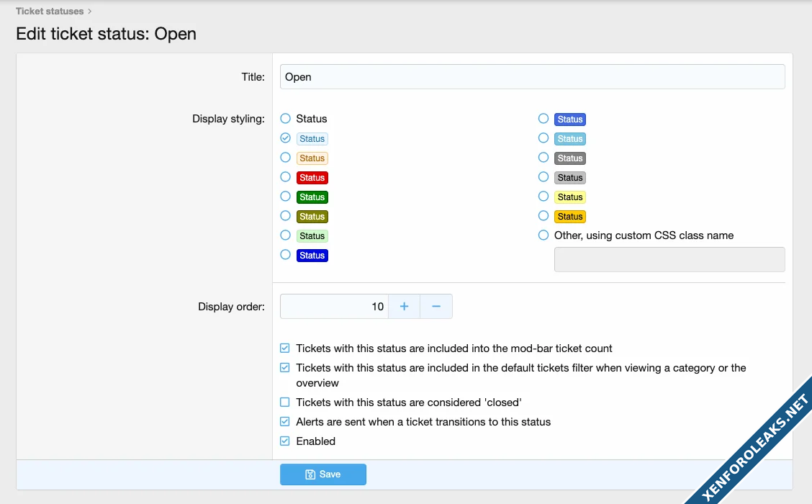
Task: Click the Ticket statuses breadcrumb link
Action: coord(50,12)
